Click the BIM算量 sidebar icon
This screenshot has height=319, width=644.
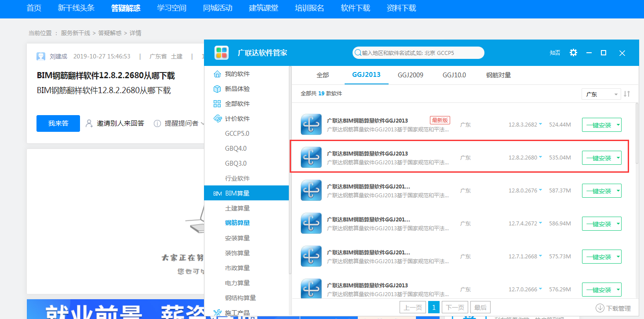[217, 193]
